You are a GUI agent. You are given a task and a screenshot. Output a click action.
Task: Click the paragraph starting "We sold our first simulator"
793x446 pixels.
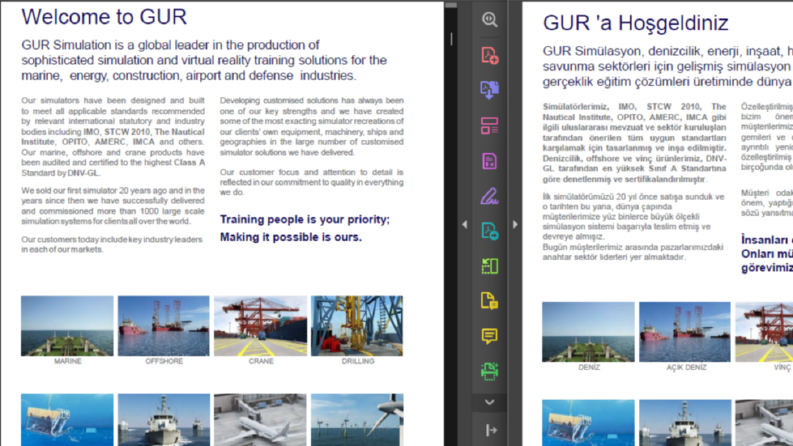tap(113, 206)
